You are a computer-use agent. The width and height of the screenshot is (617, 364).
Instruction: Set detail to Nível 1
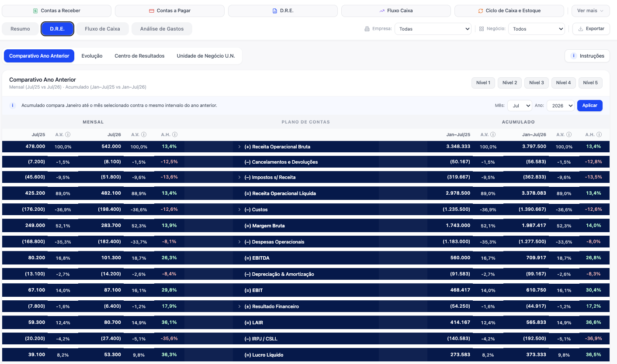483,83
